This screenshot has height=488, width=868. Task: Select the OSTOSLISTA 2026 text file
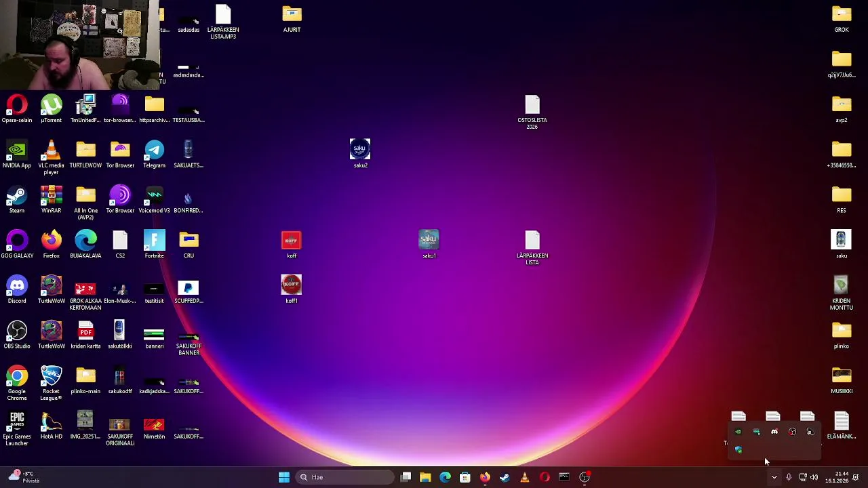pyautogui.click(x=532, y=112)
